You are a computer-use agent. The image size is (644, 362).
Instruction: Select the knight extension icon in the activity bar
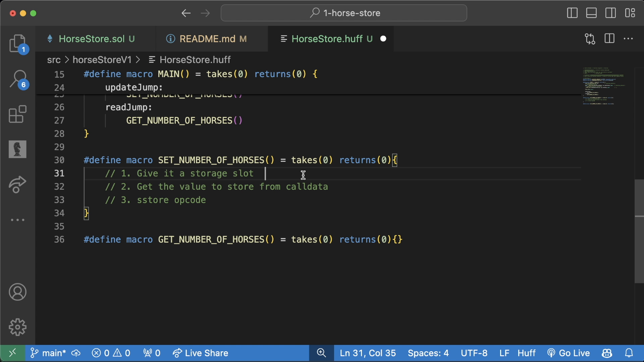(17, 149)
